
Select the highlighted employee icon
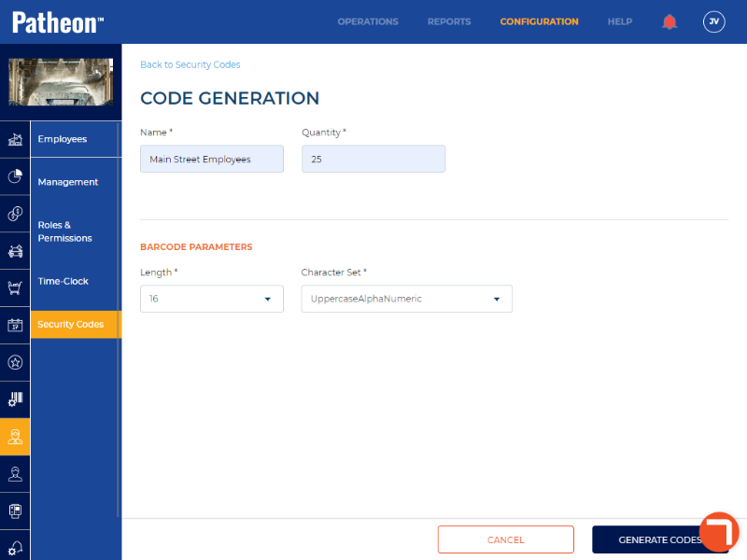(x=15, y=437)
